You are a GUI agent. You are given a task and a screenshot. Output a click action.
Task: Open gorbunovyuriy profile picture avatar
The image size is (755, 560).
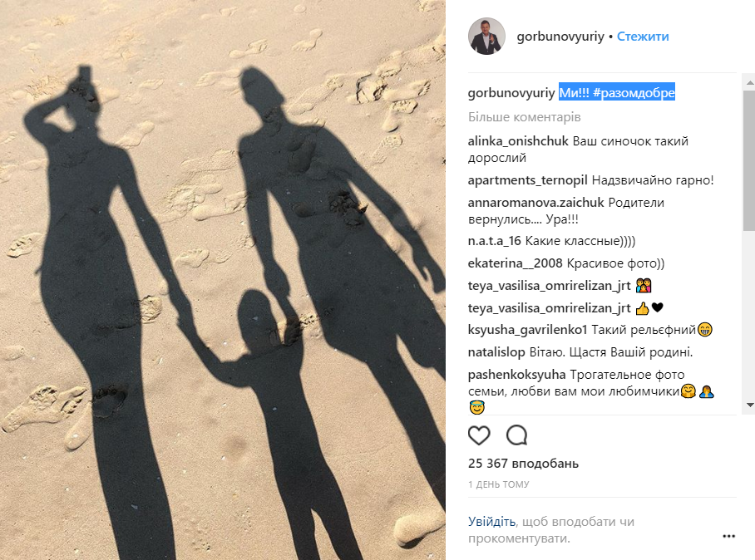pyautogui.click(x=486, y=36)
